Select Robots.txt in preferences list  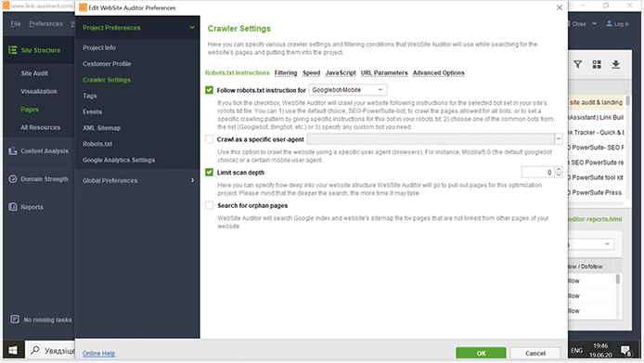(97, 144)
